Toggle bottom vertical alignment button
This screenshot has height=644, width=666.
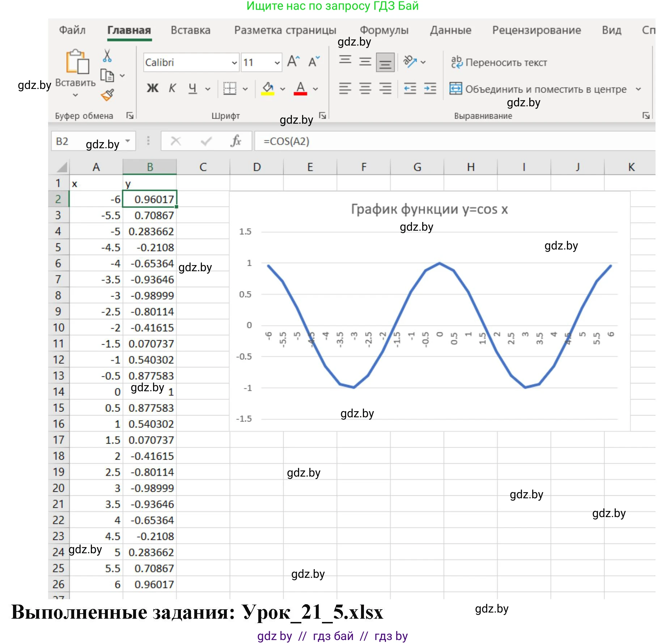[385, 62]
